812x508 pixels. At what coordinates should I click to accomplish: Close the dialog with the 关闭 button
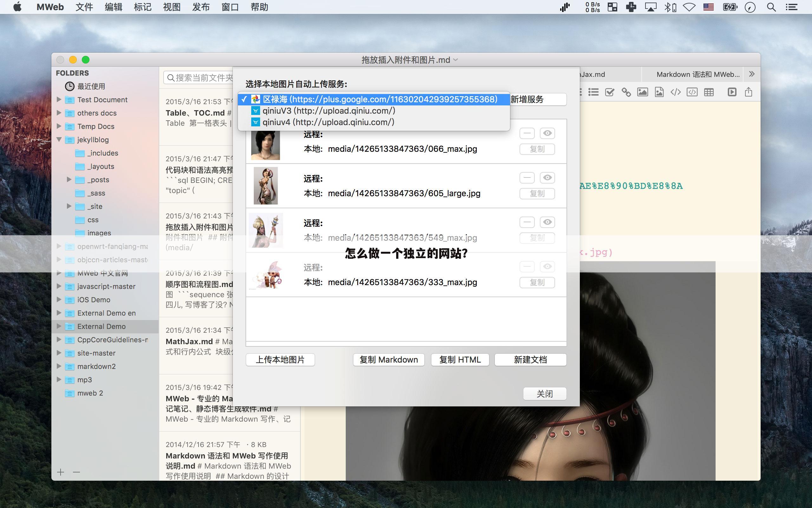click(x=545, y=394)
